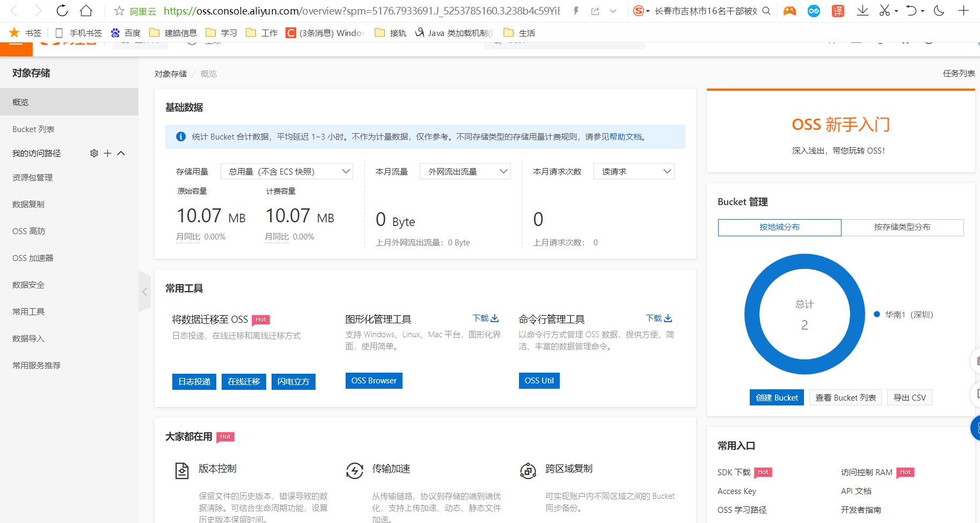Click the 在线迁移 button
Viewport: 980px width, 523px height.
pyautogui.click(x=244, y=381)
